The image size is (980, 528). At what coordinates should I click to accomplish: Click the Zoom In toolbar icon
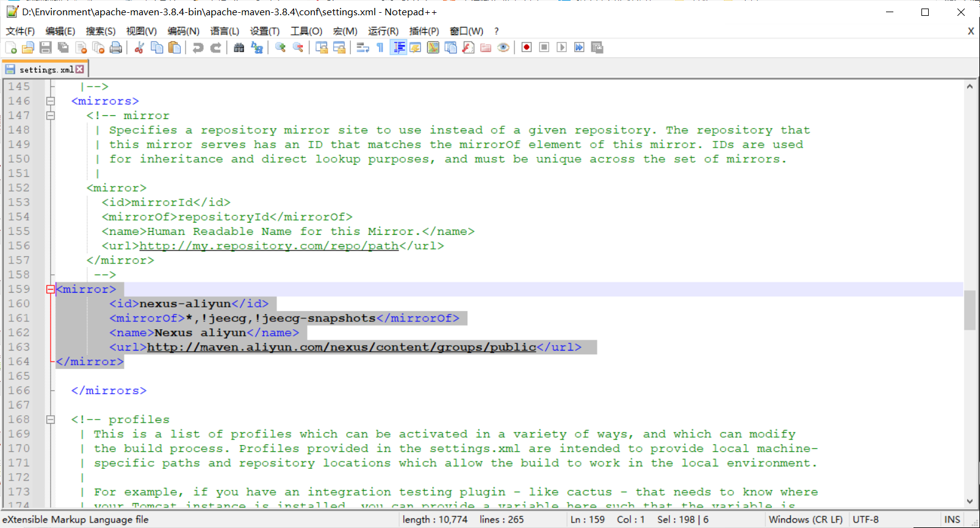click(x=281, y=48)
